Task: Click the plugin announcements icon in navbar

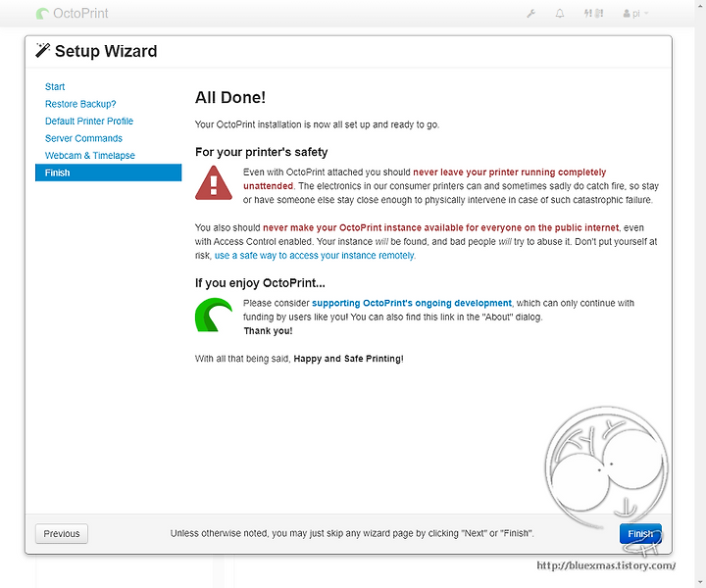Action: tap(593, 14)
